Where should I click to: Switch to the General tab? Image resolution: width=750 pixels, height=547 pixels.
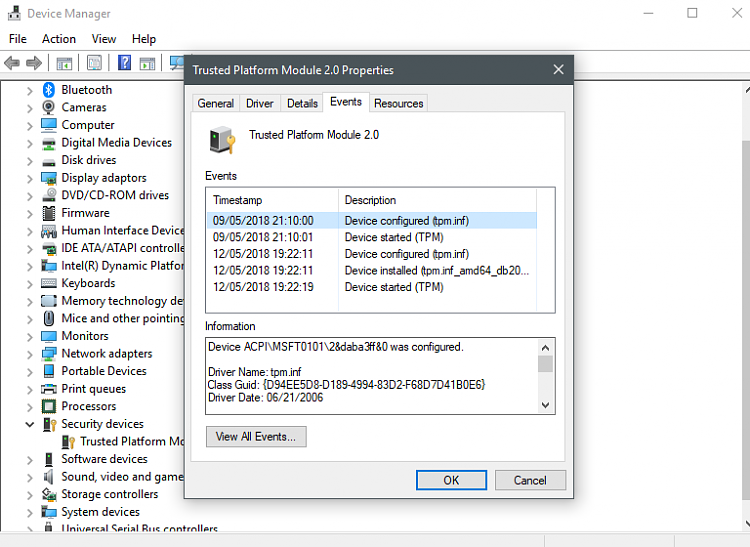pyautogui.click(x=216, y=103)
